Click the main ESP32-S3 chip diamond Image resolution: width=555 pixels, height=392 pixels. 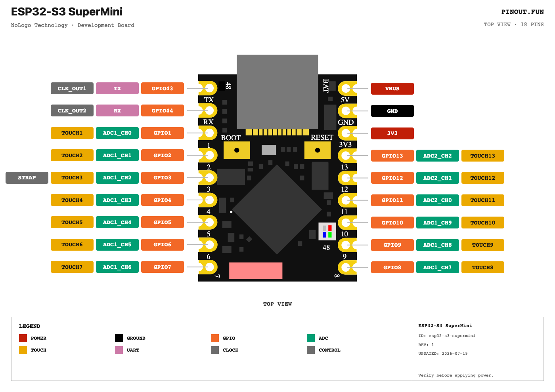point(277,209)
